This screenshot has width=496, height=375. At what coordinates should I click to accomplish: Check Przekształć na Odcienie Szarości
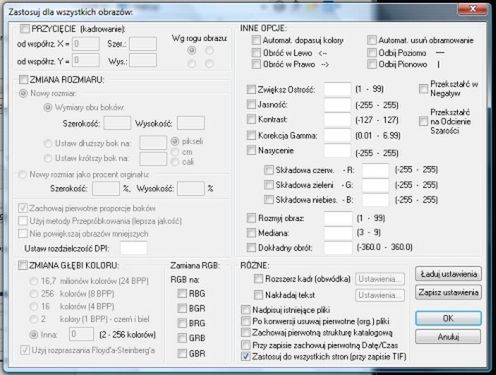[x=423, y=121]
